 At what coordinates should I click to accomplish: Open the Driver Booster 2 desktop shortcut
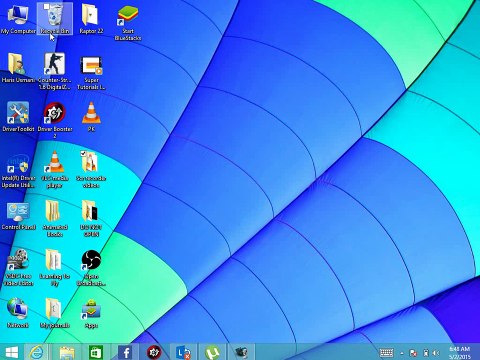point(55,120)
